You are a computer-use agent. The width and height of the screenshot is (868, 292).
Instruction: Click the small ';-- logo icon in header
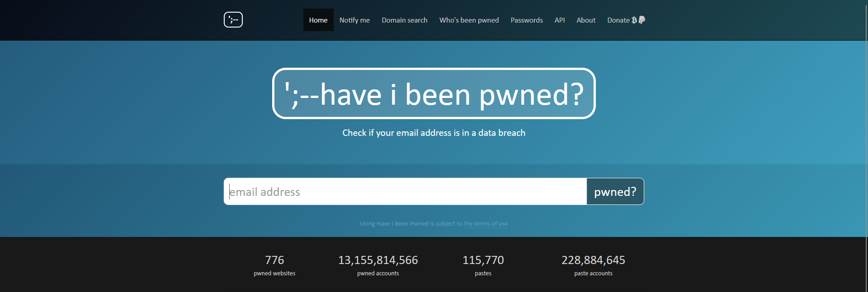(233, 20)
